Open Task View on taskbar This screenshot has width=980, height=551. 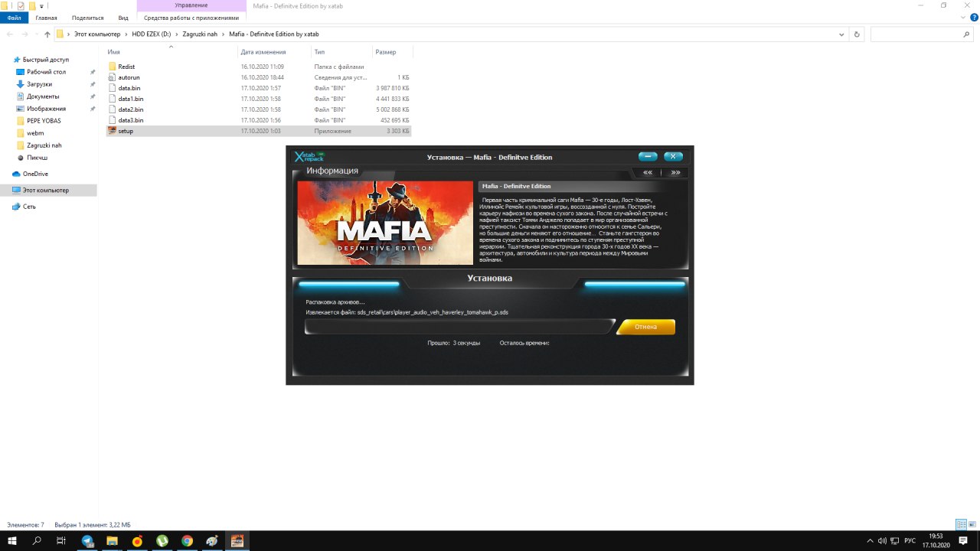(x=61, y=541)
